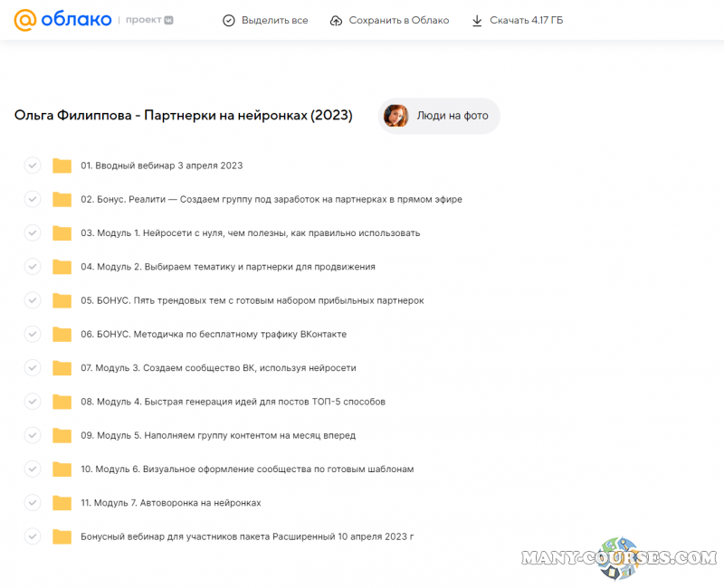Open 03. Модуль 1. Нейросети с нуля
Screen dimensions: 724x588
click(x=250, y=233)
